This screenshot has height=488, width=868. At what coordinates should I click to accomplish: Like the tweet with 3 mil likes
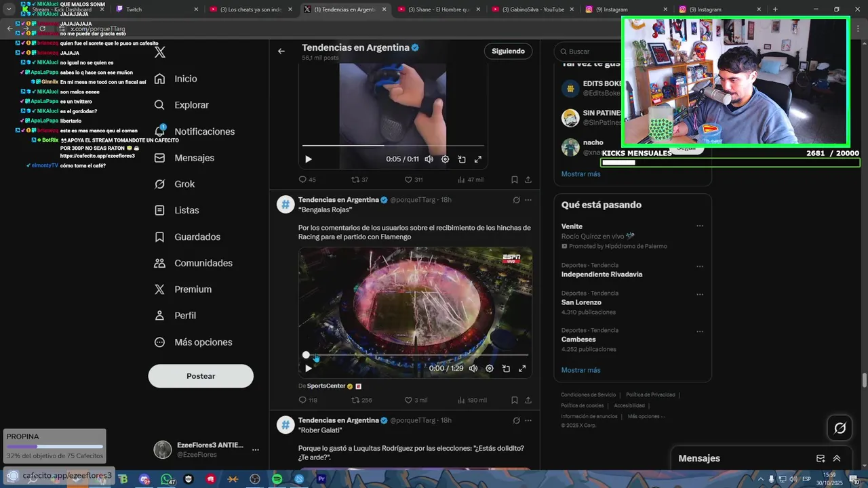pyautogui.click(x=416, y=401)
